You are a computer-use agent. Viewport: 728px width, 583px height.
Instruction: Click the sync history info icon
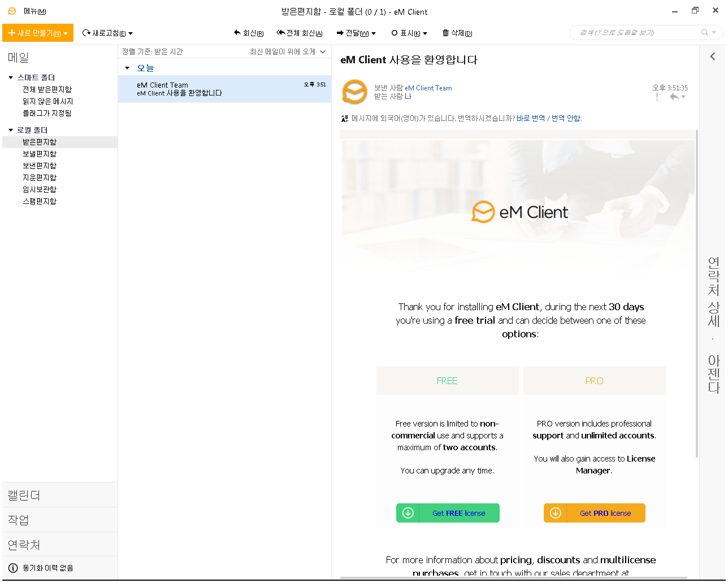(13, 568)
